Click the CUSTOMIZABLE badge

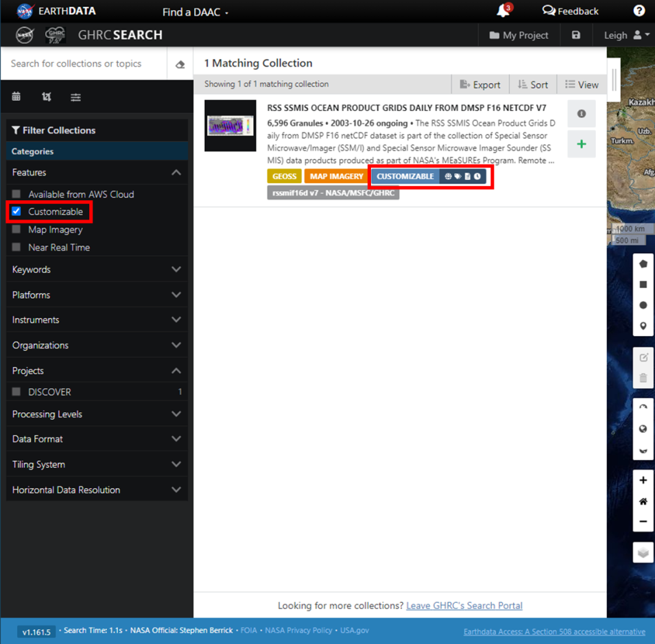[x=429, y=176]
